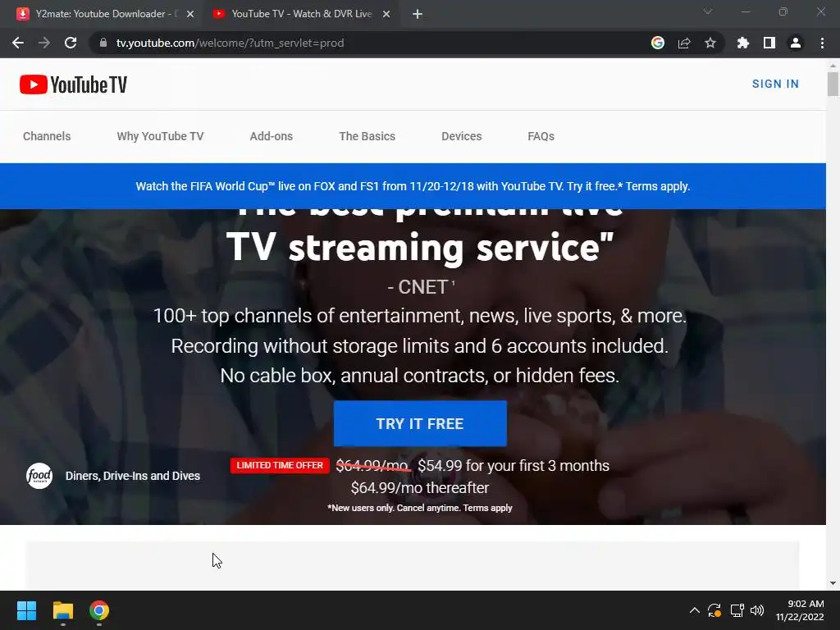The height and width of the screenshot is (630, 840).
Task: Open Why YouTube TV section
Action: coord(160,136)
